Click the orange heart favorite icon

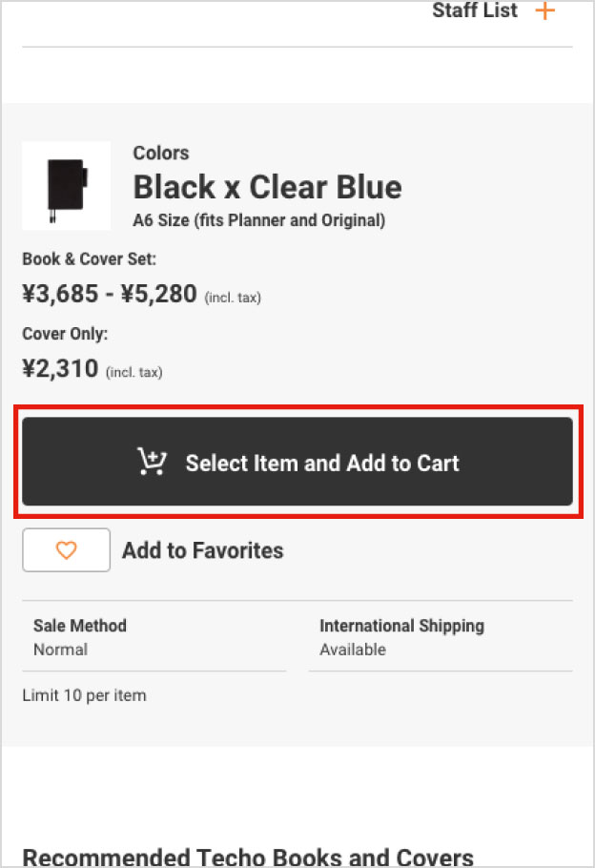66,550
